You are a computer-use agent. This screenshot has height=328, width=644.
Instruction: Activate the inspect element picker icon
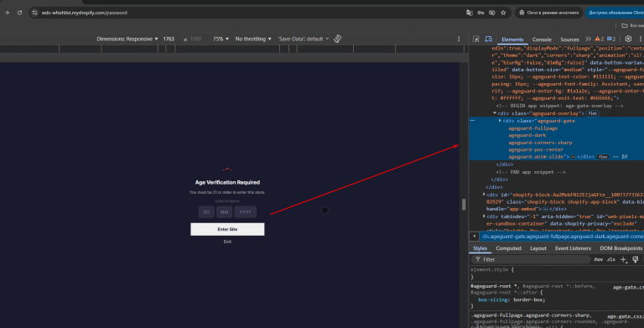[476, 39]
